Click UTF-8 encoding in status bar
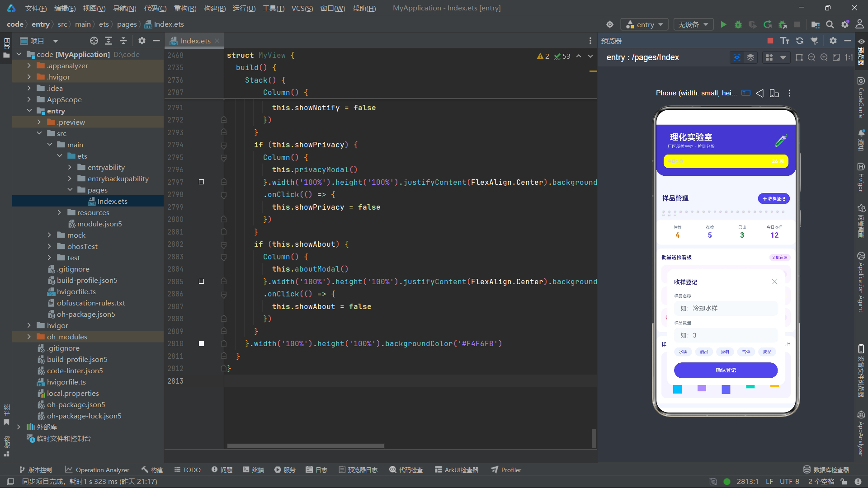Screen dimensions: 868x488 coord(789,482)
